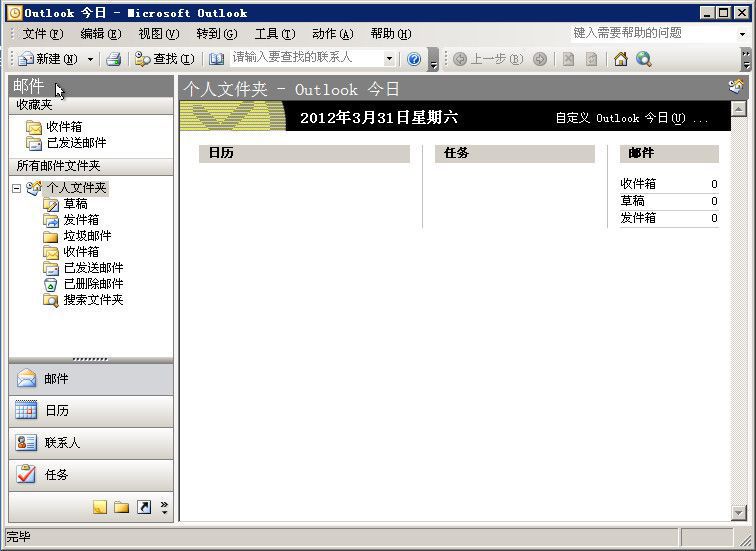Open the 动作(A) menu
This screenshot has height=551, width=756.
click(x=333, y=34)
